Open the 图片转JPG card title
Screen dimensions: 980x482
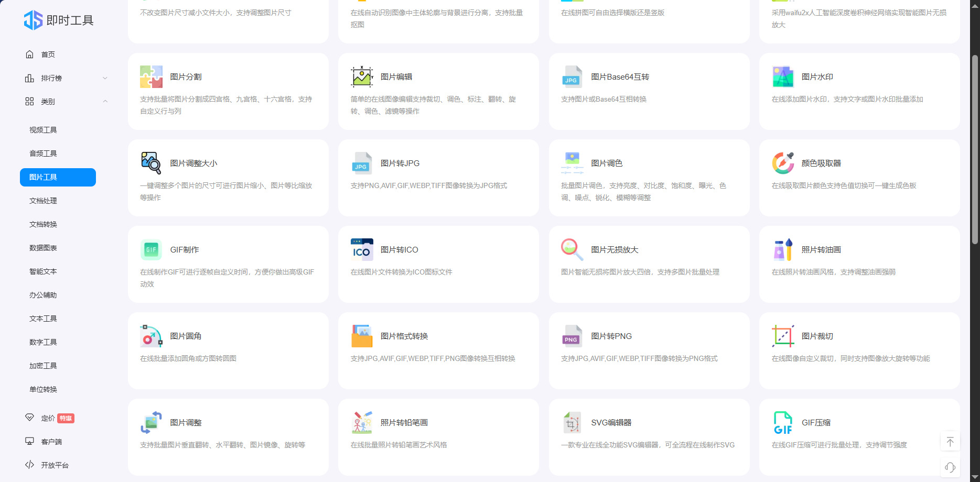click(400, 163)
